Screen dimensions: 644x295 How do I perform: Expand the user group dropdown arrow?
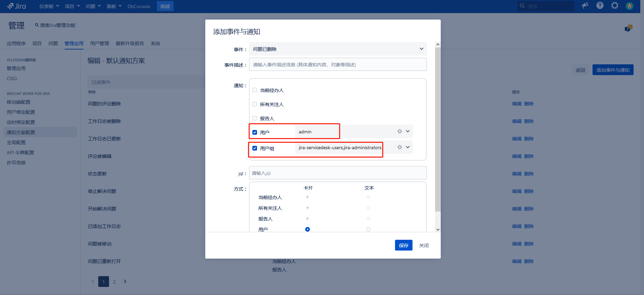(408, 147)
